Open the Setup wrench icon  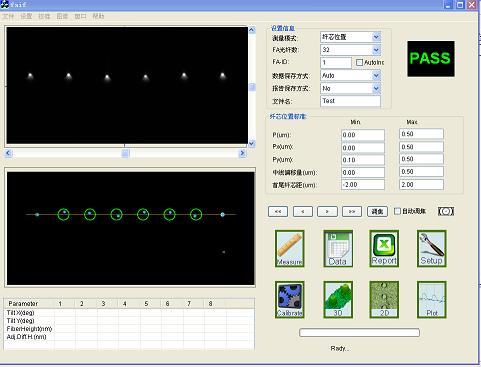tap(432, 248)
